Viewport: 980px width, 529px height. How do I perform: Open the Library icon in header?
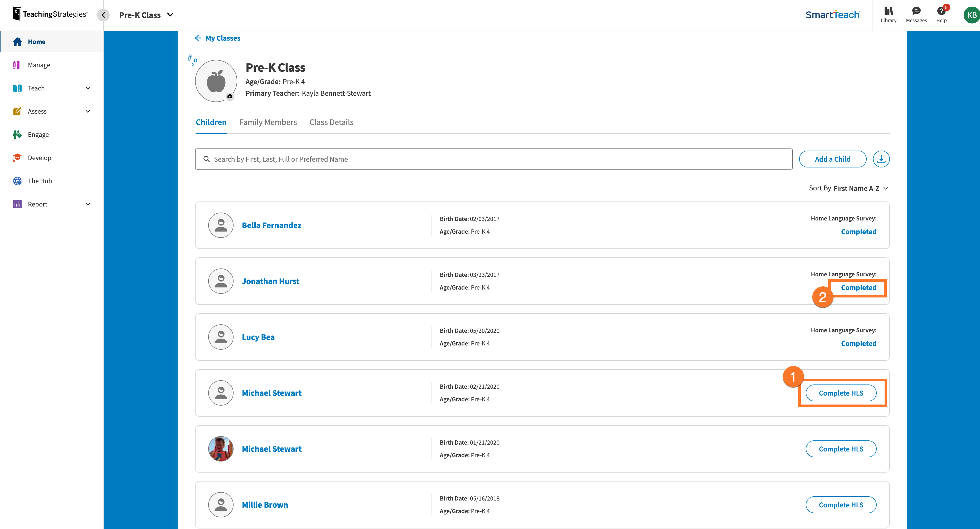coord(888,11)
